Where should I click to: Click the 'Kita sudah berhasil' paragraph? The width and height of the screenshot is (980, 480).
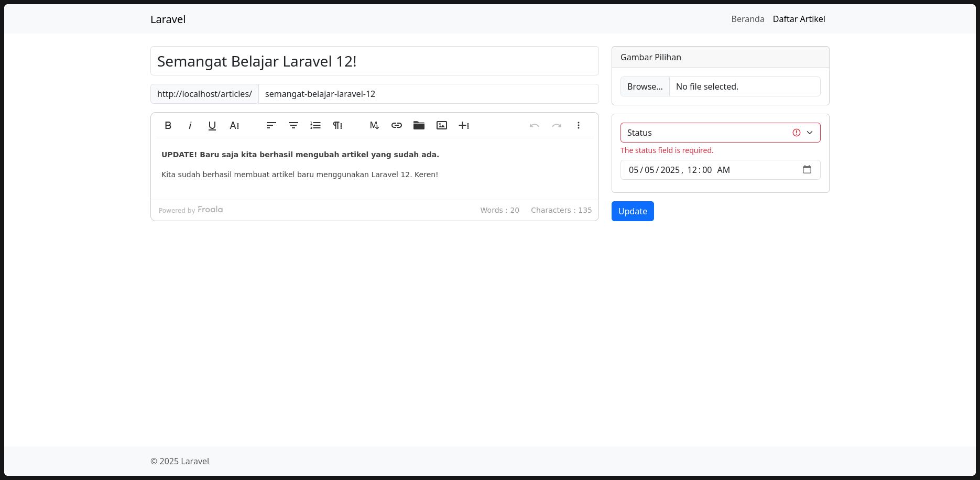(300, 174)
